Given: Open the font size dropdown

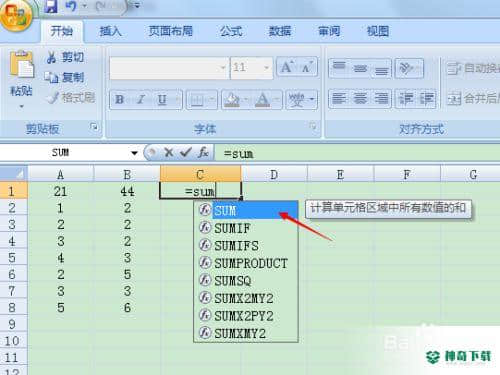Looking at the screenshot, I should [x=266, y=68].
